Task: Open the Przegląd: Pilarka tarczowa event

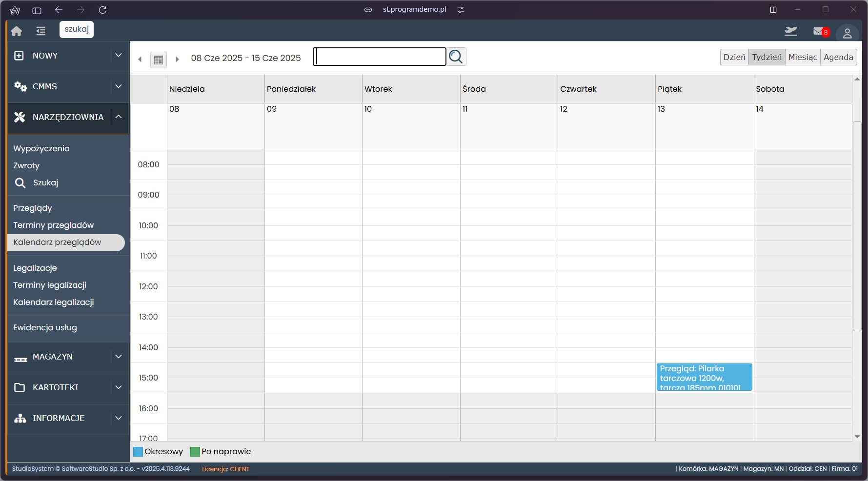Action: point(704,377)
